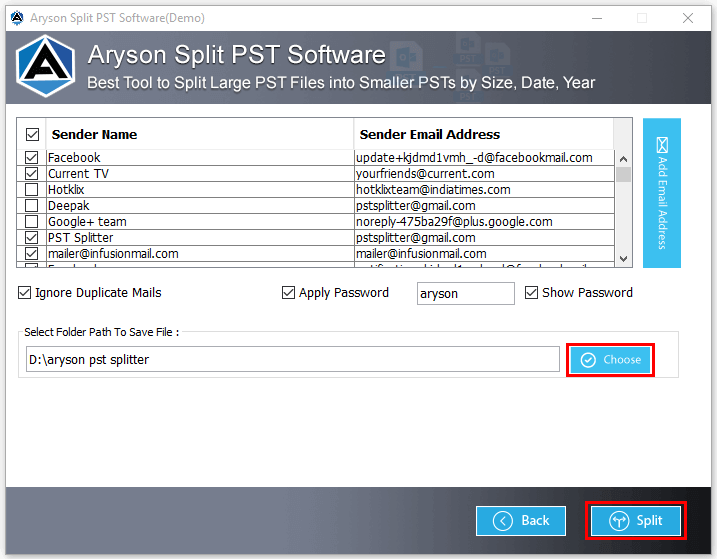Click the sender list scrollbar thumb
Viewport: 717px width, 559px height.
tap(623, 174)
